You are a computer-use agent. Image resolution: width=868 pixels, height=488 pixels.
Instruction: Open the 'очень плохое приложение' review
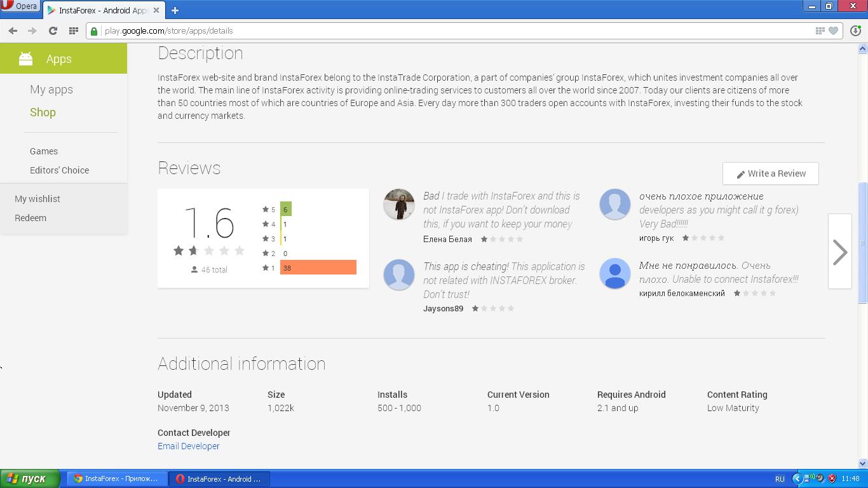coord(719,210)
